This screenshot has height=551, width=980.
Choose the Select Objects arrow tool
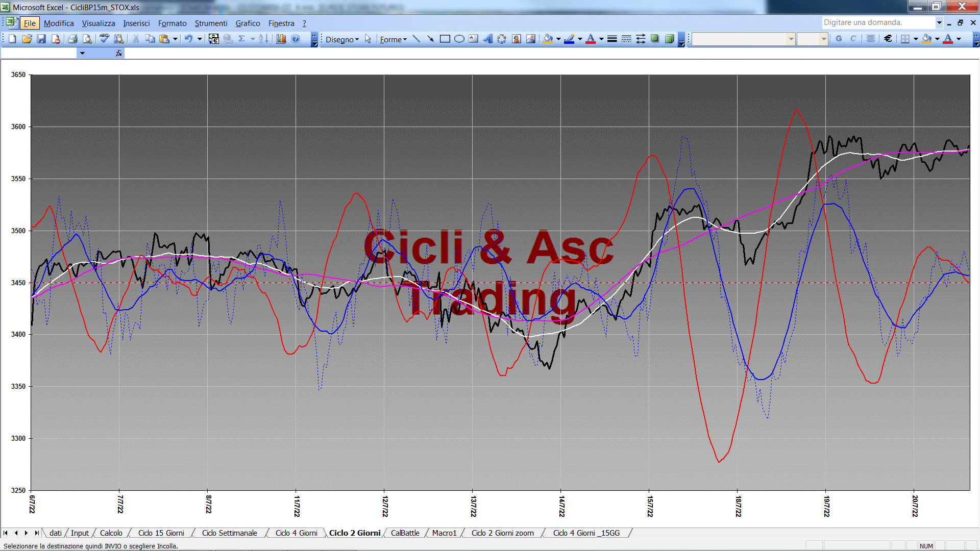tap(368, 39)
